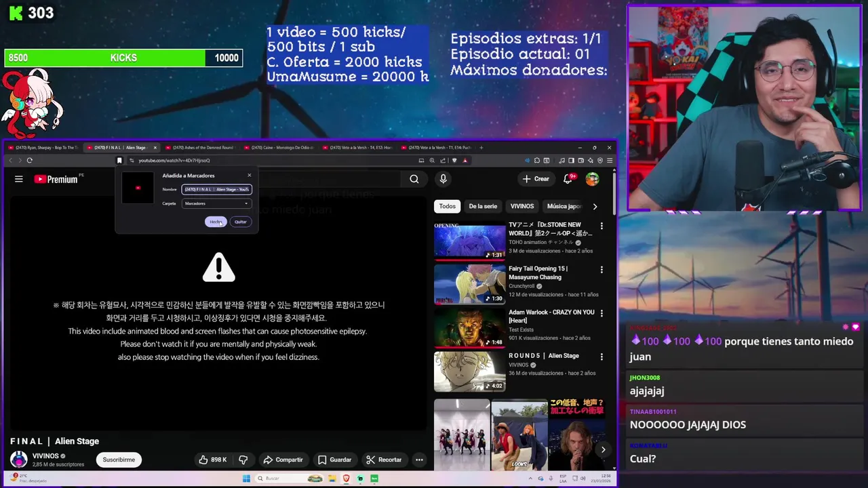Toggle the browser sidebar panel icon
This screenshot has height=488, width=868.
[571, 161]
